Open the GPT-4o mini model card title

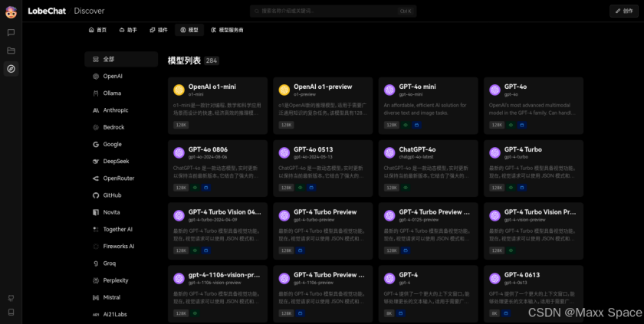tap(417, 87)
